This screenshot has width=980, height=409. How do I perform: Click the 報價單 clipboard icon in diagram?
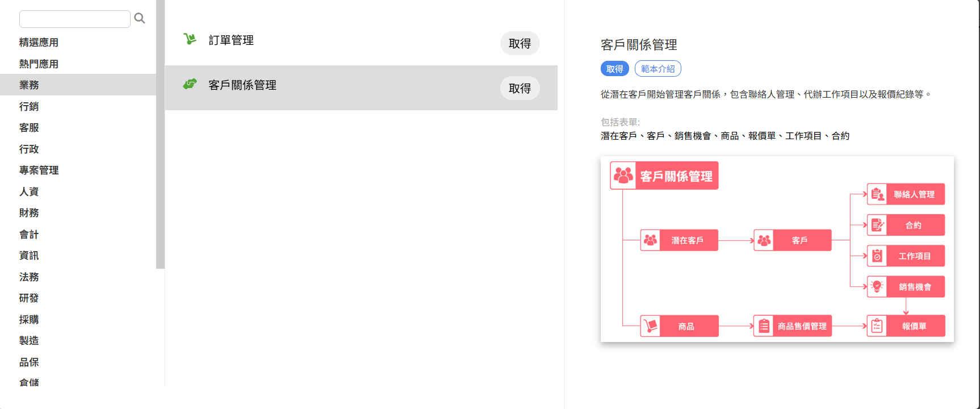pos(877,326)
